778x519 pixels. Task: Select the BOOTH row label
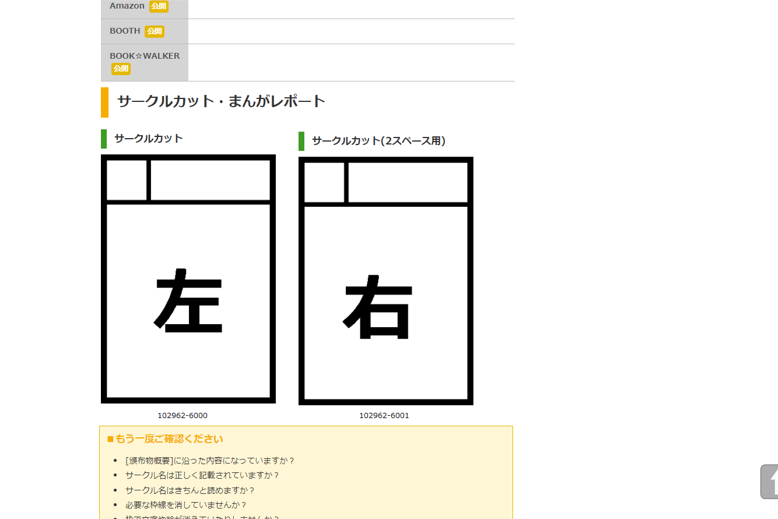click(x=125, y=31)
